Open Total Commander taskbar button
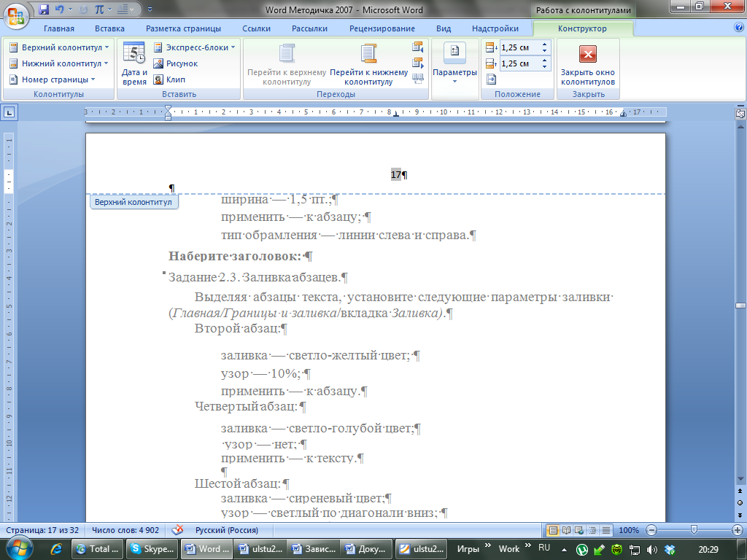Image resolution: width=747 pixels, height=560 pixels. coord(98,549)
